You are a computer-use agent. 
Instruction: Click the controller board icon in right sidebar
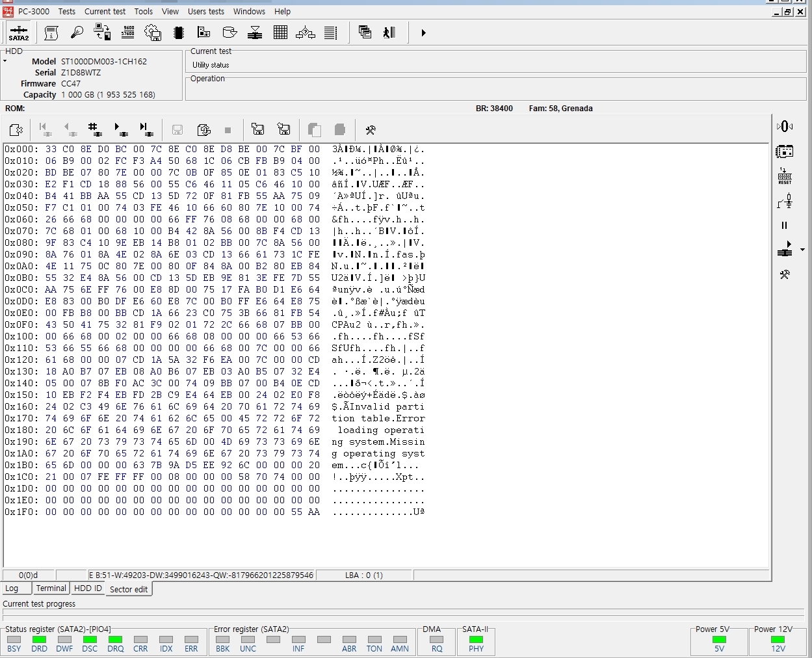(x=785, y=151)
